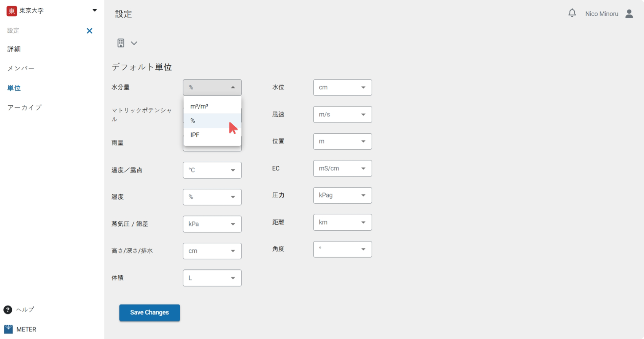
Task: Open the 距離 km dropdown
Action: point(342,222)
